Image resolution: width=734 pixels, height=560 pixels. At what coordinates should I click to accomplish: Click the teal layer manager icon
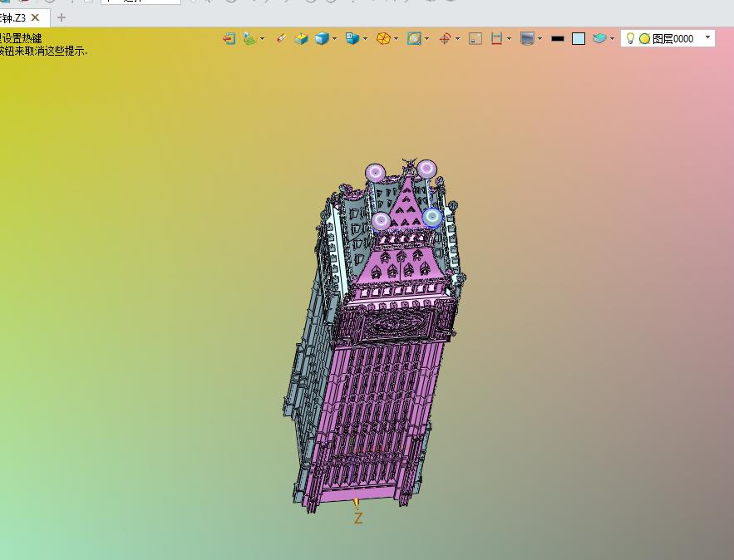tap(599, 38)
